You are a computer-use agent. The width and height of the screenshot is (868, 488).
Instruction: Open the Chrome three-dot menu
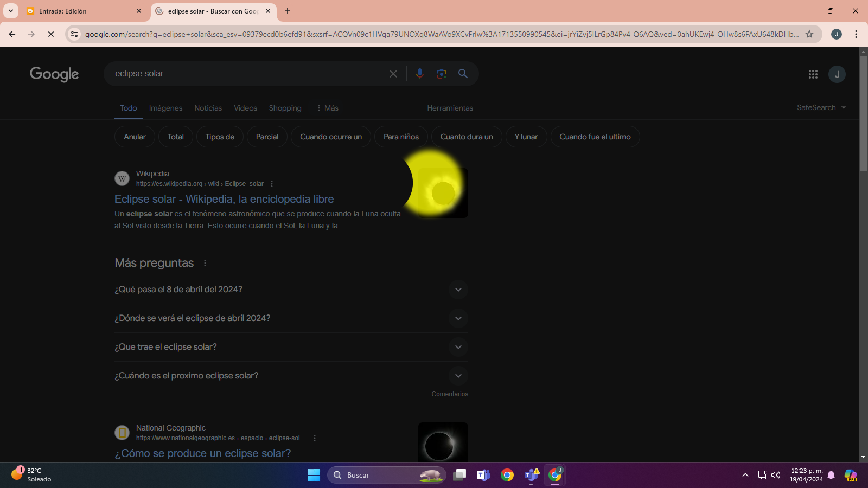coord(856,34)
